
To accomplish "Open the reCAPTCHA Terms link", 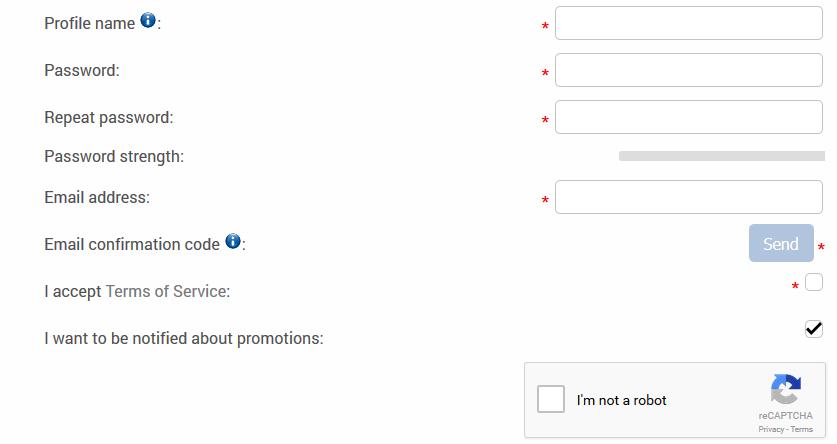I will [801, 429].
